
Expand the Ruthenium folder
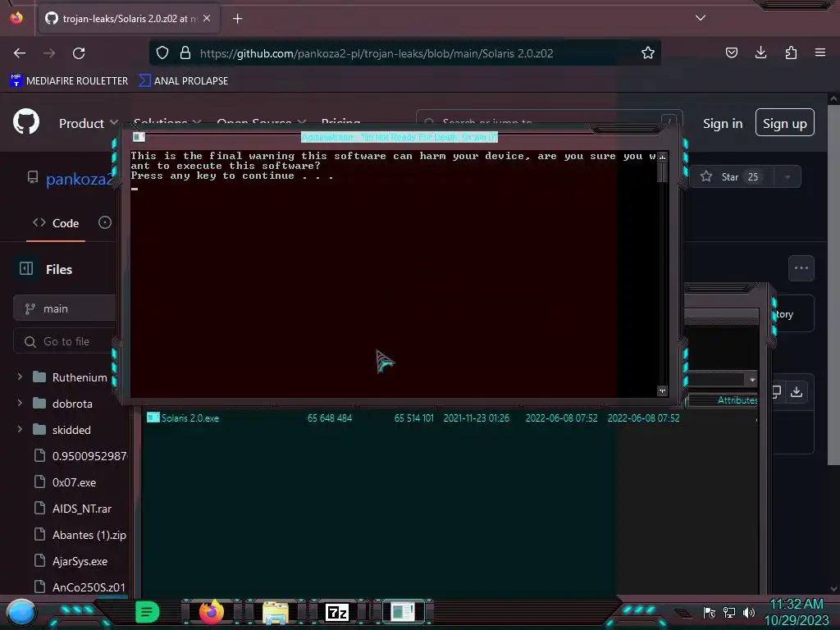(20, 377)
